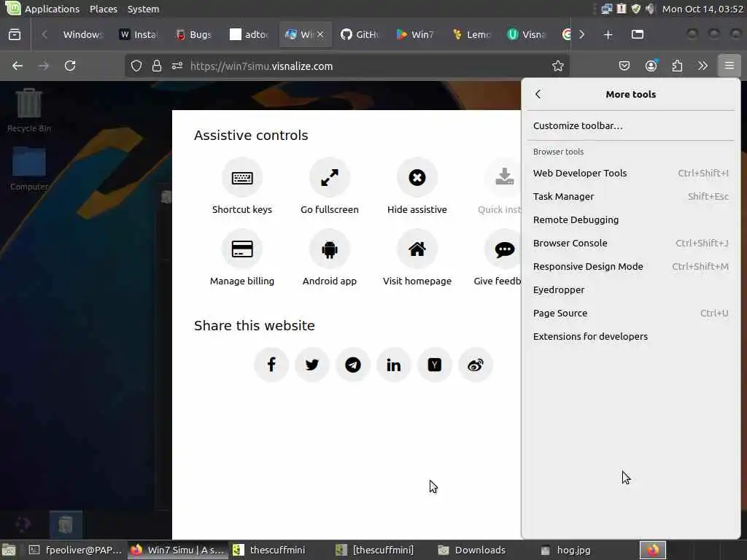
Task: Click the volume speaker tray icon
Action: [x=650, y=9]
